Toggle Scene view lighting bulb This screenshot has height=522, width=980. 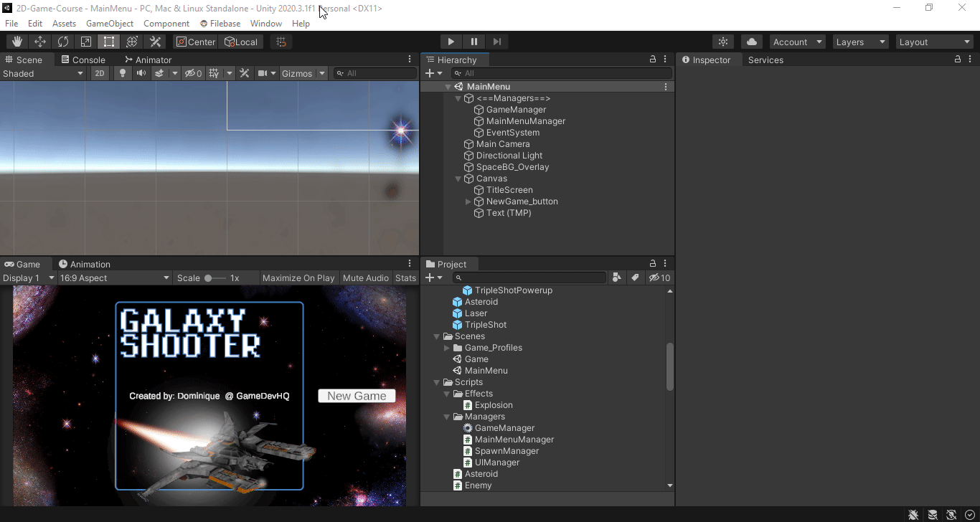click(x=123, y=73)
